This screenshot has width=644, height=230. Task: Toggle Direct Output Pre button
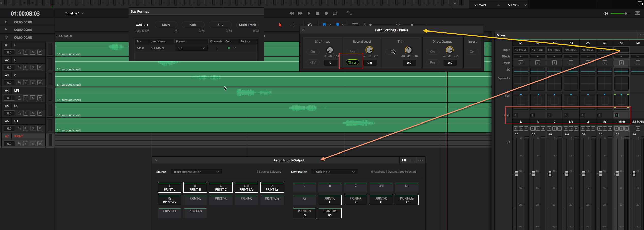click(x=432, y=62)
